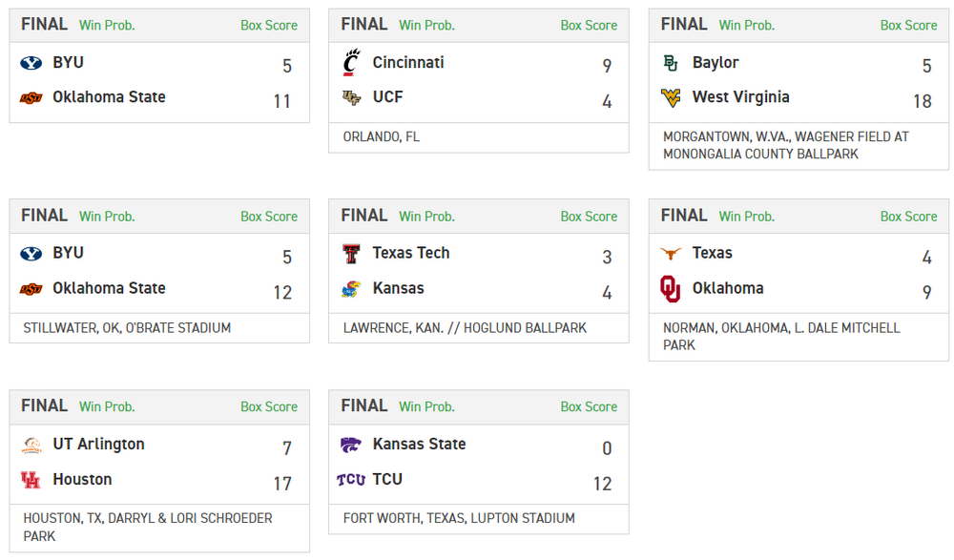
Task: Click the Texas Tech Red Raiders logo
Action: 351,254
